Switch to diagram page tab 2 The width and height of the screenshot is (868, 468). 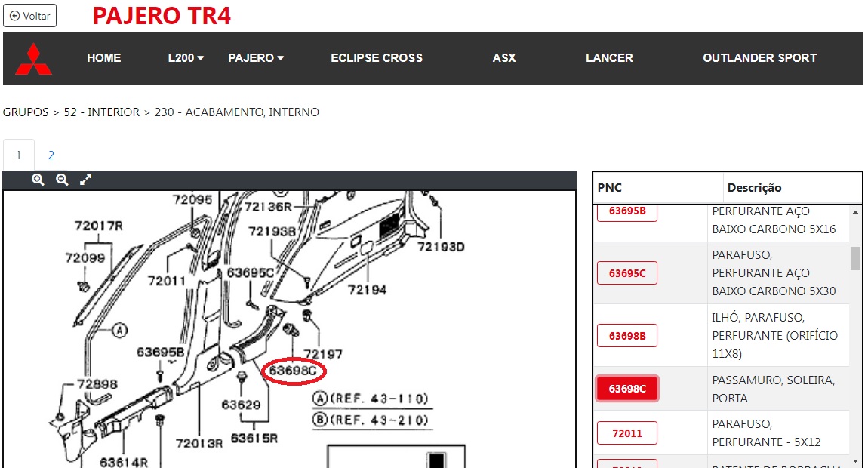coord(51,155)
